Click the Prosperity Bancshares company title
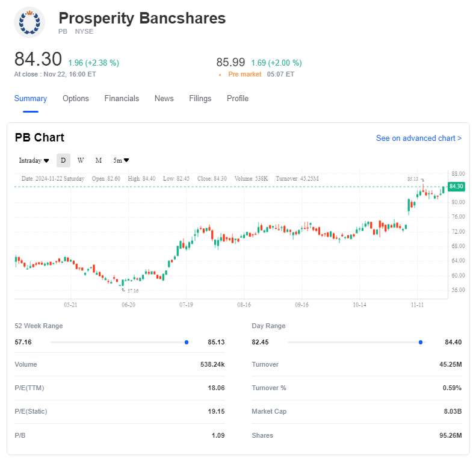 click(x=142, y=18)
